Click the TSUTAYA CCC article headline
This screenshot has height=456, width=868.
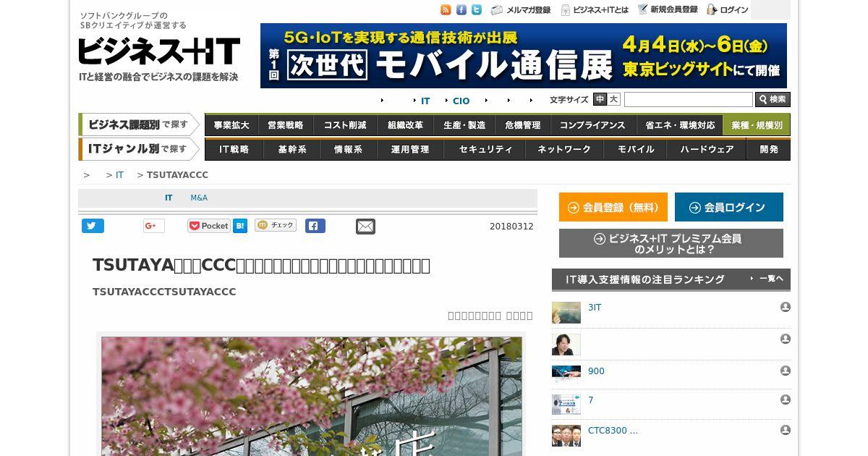coord(261,266)
